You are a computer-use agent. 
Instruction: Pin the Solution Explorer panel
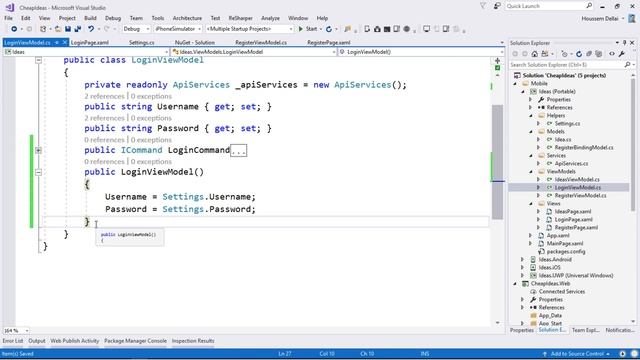[624, 43]
